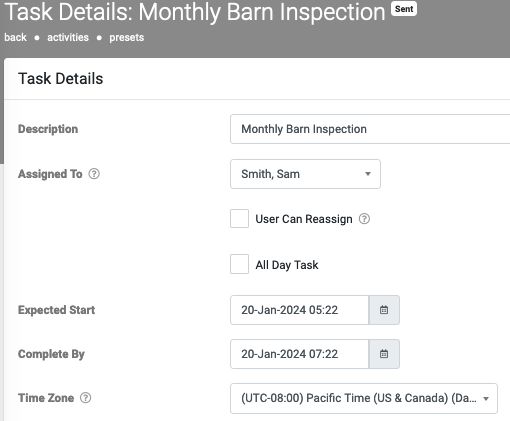Image resolution: width=510 pixels, height=421 pixels.
Task: Open the Expected Start calendar picker
Action: tap(384, 310)
